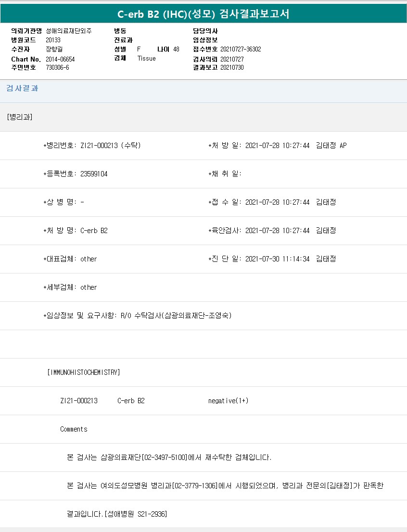This screenshot has width=407, height=532.
Task: Click the receipt number '20210727-36302'
Action: coord(241,49)
